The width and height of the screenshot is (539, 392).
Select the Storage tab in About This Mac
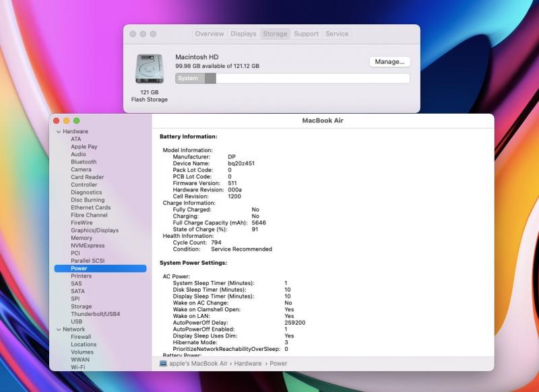click(275, 34)
